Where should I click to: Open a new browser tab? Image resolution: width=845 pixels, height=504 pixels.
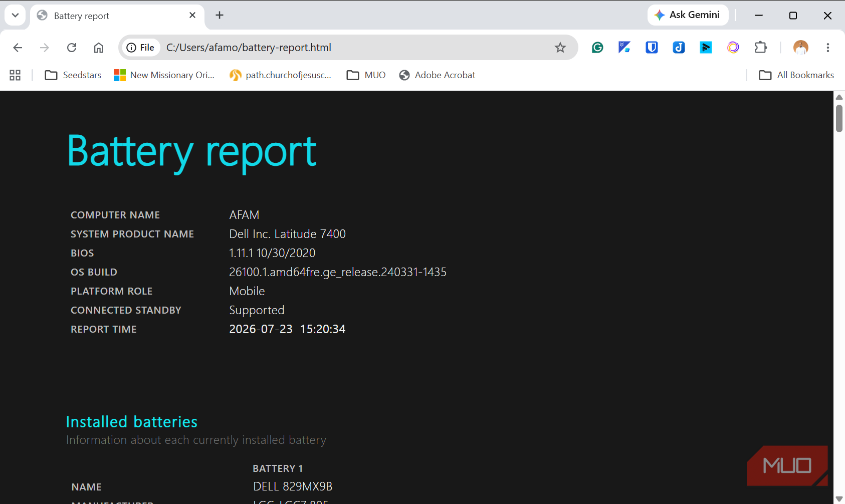[220, 15]
